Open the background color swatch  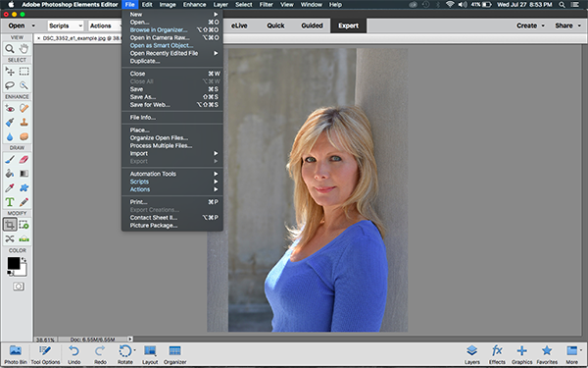tap(23, 271)
